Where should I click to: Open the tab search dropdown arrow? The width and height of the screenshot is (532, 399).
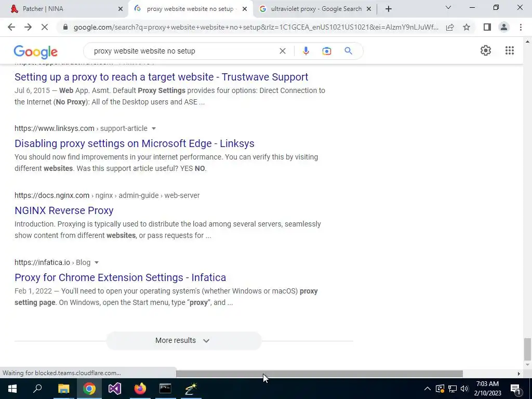coord(448,7)
